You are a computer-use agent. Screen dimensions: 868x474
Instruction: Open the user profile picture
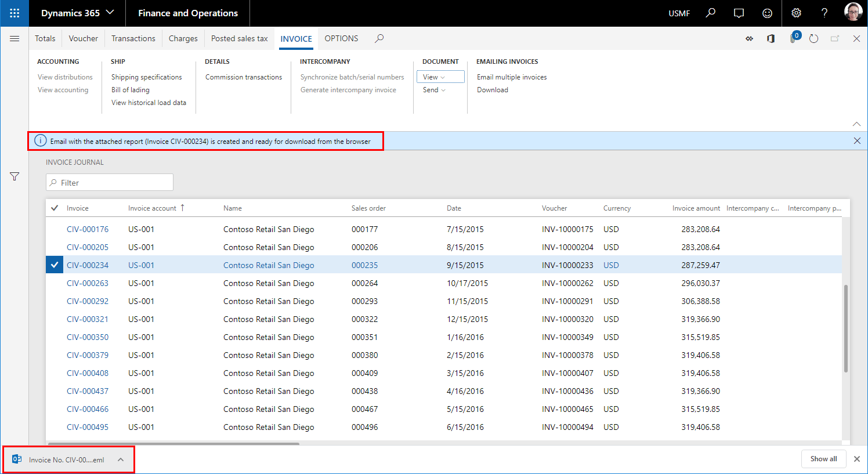click(x=853, y=12)
